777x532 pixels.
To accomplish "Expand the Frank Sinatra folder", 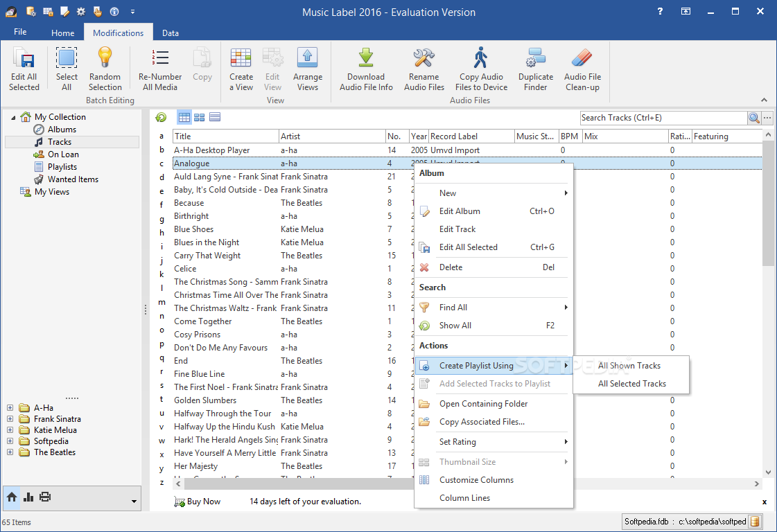I will point(10,418).
